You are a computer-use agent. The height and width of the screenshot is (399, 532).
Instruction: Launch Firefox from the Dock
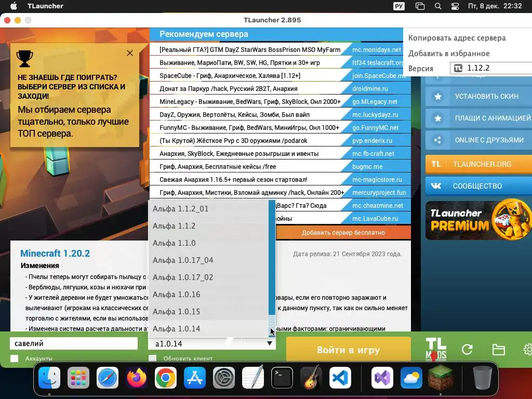(x=137, y=378)
